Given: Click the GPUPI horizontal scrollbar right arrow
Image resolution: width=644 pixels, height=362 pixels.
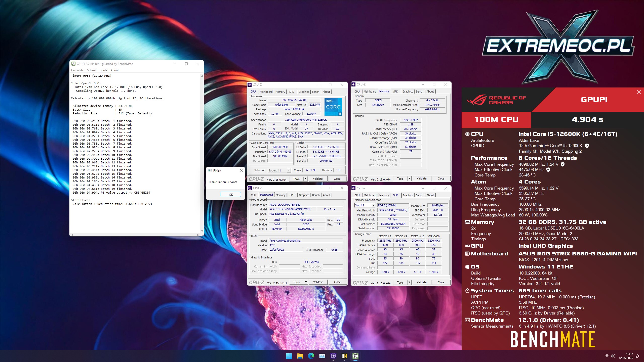Looking at the screenshot, I should tap(198, 235).
